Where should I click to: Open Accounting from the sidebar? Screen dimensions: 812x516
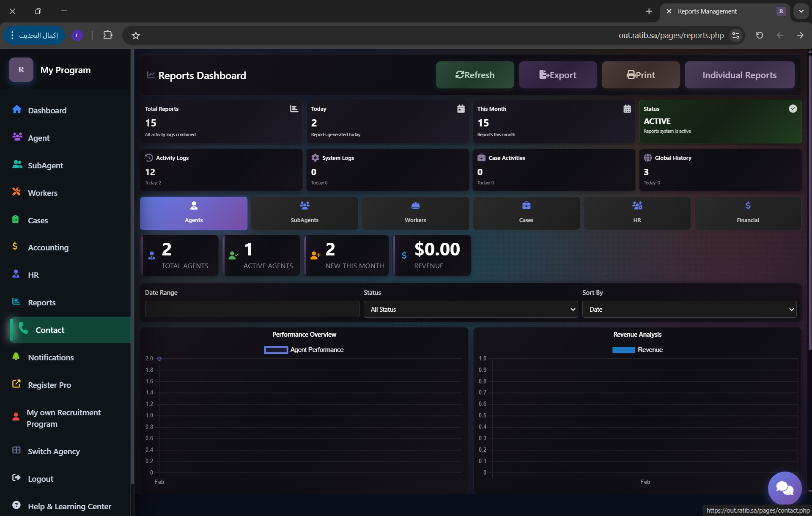click(48, 247)
